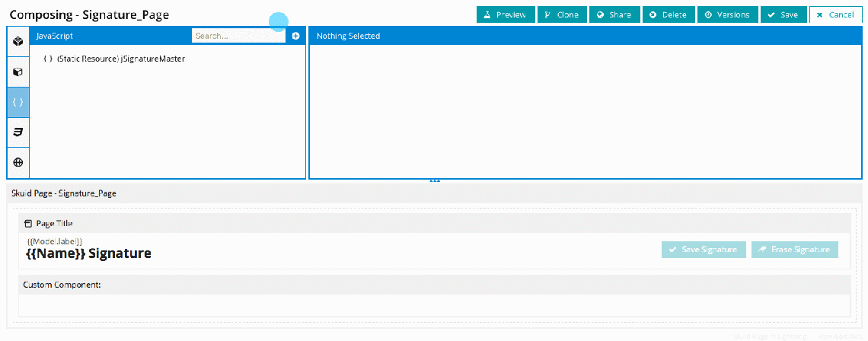Delete the current page

click(669, 15)
